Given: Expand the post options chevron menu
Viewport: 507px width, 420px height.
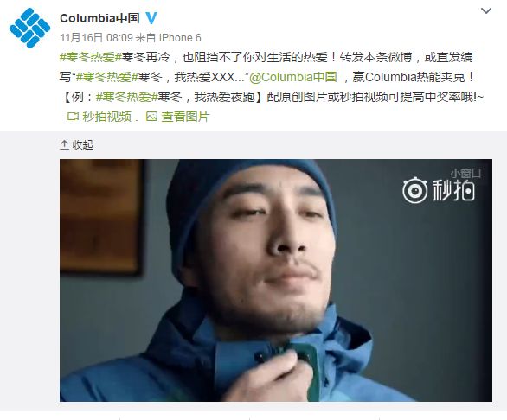Looking at the screenshot, I should coord(486,11).
